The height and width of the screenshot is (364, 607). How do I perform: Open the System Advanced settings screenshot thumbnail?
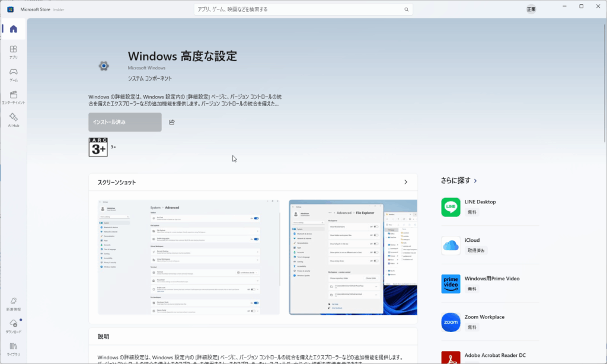click(189, 257)
